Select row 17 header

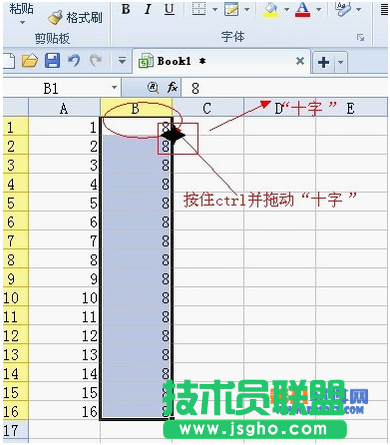[x=15, y=430]
